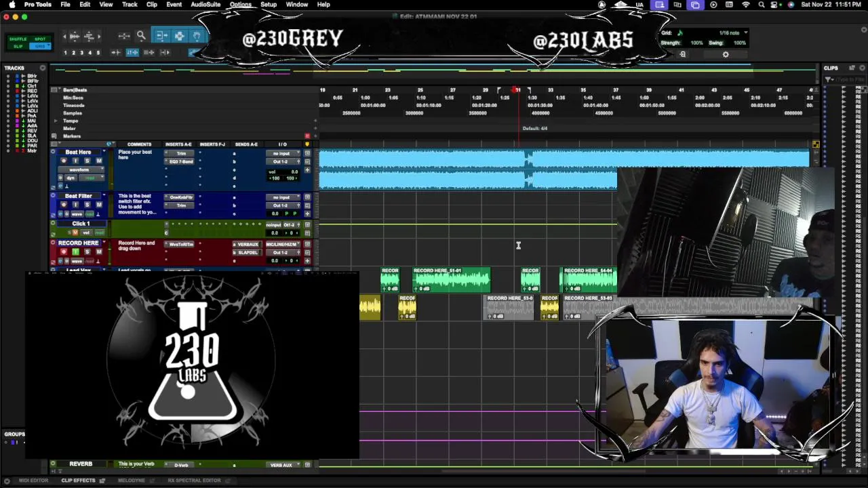The image size is (868, 488).
Task: Expand the Tempo ruler
Action: (x=56, y=121)
